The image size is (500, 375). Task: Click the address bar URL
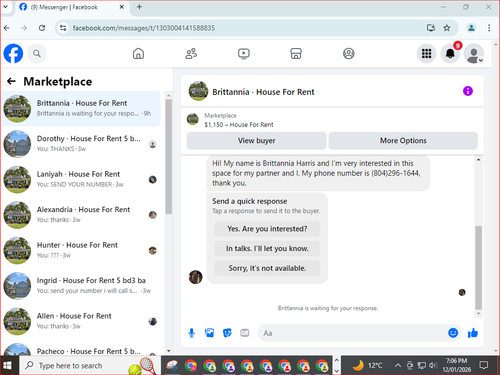coord(144,28)
